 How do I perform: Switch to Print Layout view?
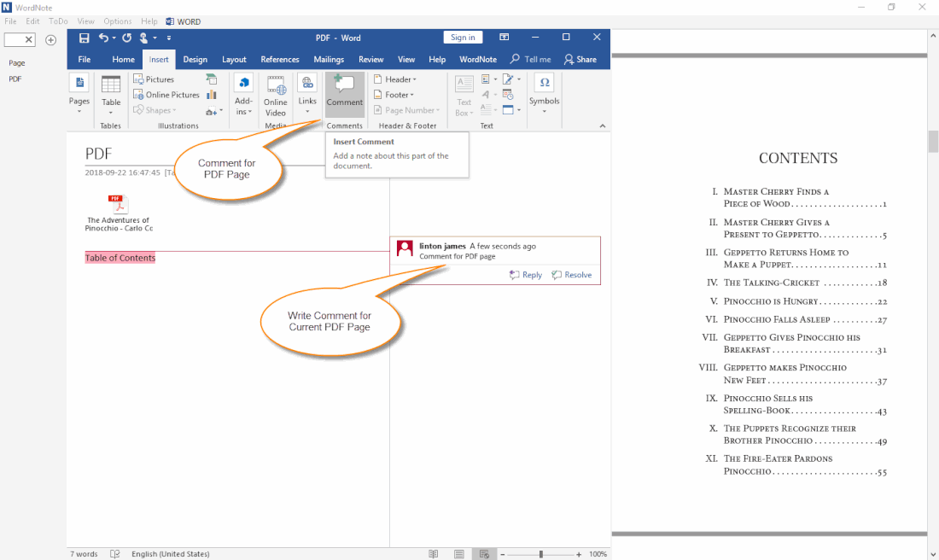(459, 554)
